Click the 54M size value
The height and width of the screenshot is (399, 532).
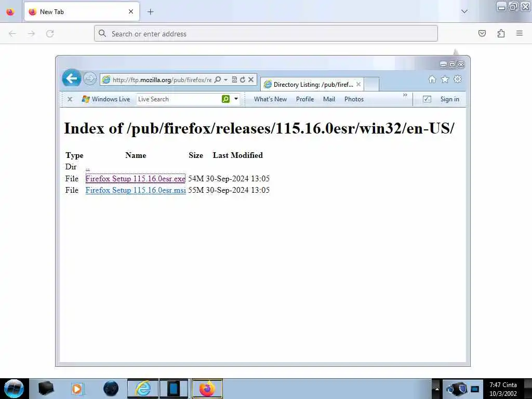pos(196,179)
